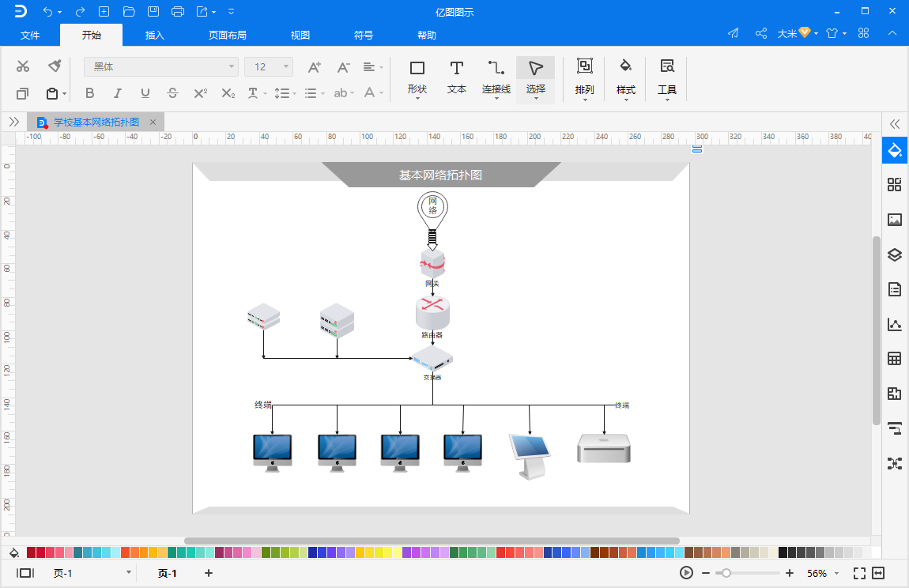Collapse right sidebar with double chevron
Image resolution: width=909 pixels, height=588 pixels.
[x=895, y=123]
